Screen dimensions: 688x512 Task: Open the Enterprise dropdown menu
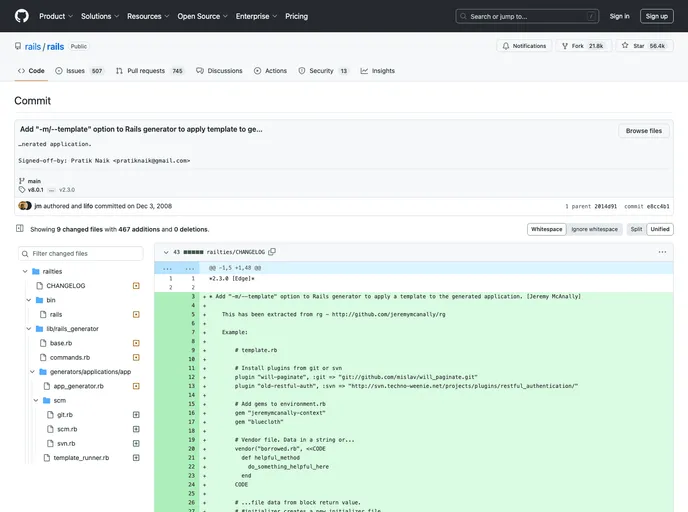[x=256, y=16]
